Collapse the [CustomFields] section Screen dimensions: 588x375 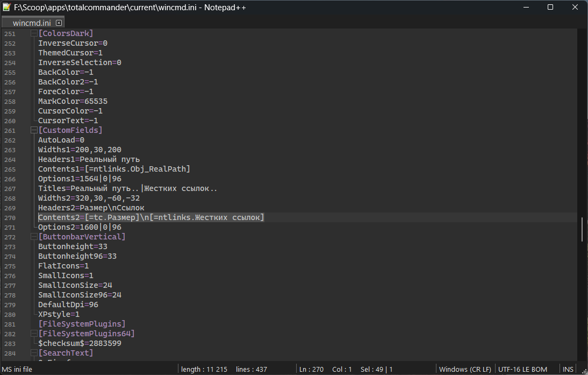[33, 130]
